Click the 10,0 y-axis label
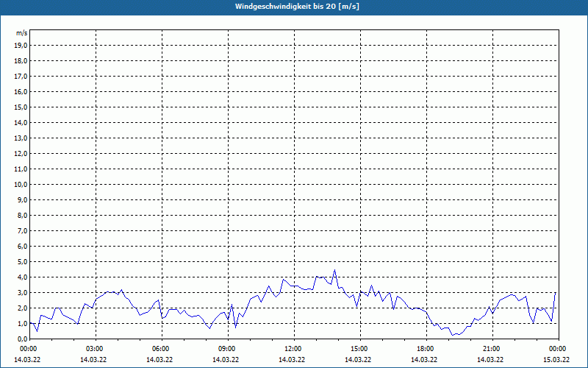 (x=21, y=185)
